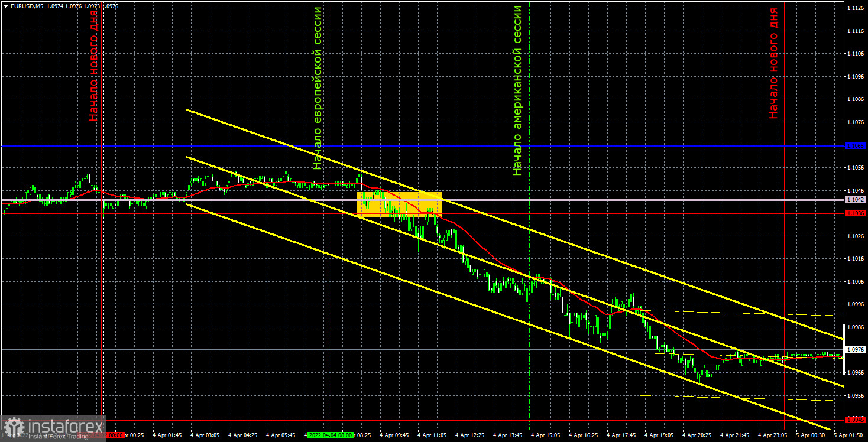Select the blue horizontal level line

click(422, 145)
